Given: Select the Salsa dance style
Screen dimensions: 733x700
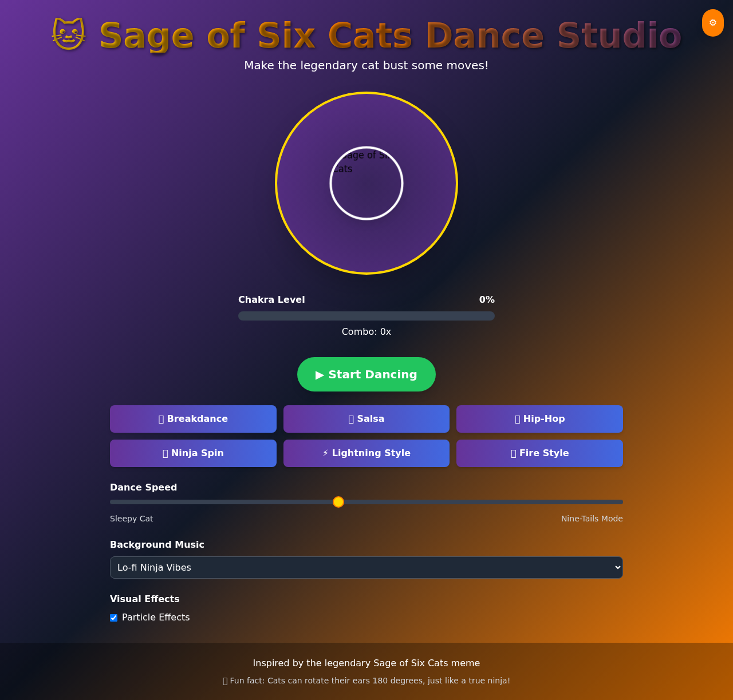Looking at the screenshot, I should pyautogui.click(x=366, y=419).
